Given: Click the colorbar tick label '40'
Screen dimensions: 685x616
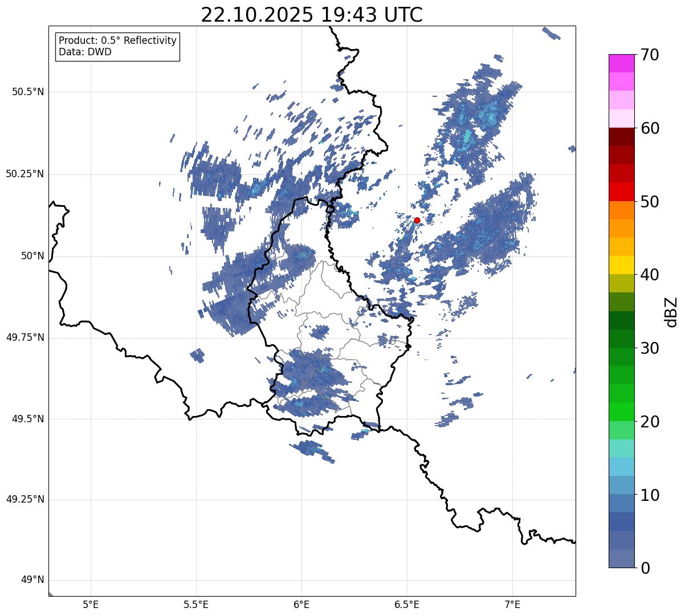Looking at the screenshot, I should [650, 275].
